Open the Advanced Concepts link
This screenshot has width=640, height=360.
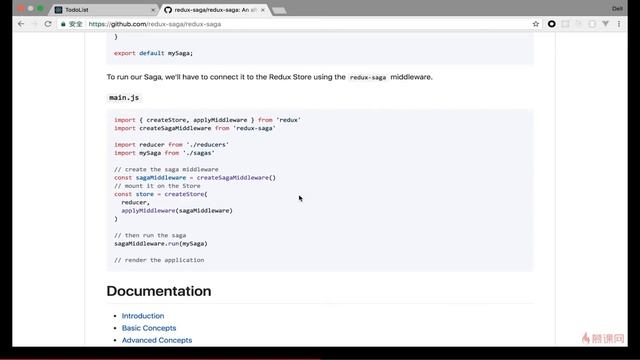point(157,340)
